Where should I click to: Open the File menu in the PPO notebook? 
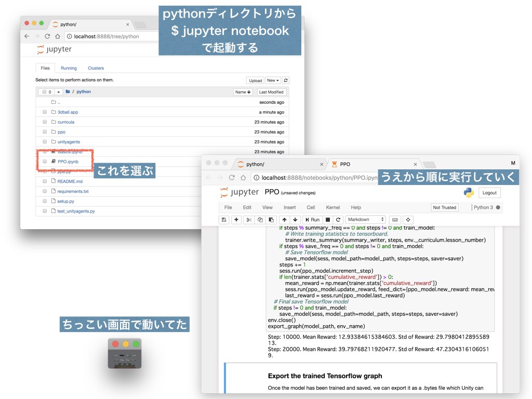point(228,207)
